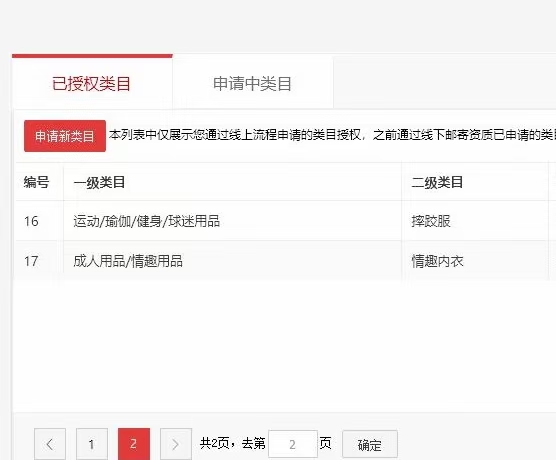Click the 共2页 page count text

(x=215, y=443)
